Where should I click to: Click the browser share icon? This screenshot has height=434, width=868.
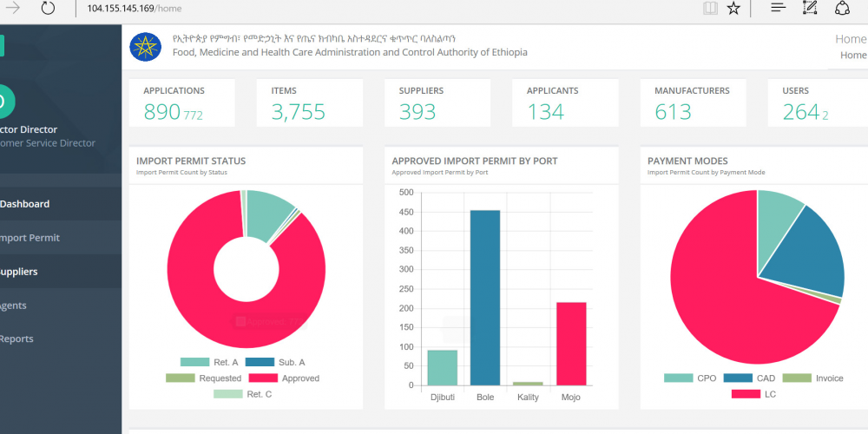point(842,9)
